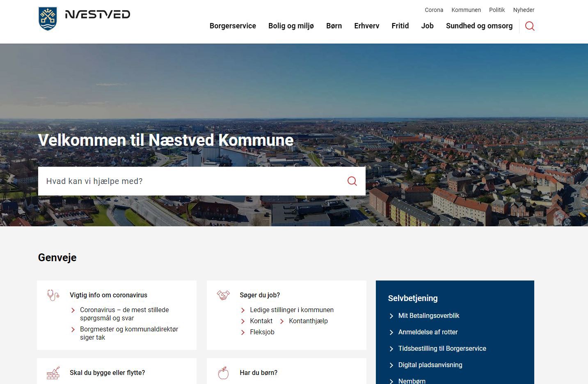
Task: Click the chevron before Mit Betalingsoverblik
Action: (391, 316)
